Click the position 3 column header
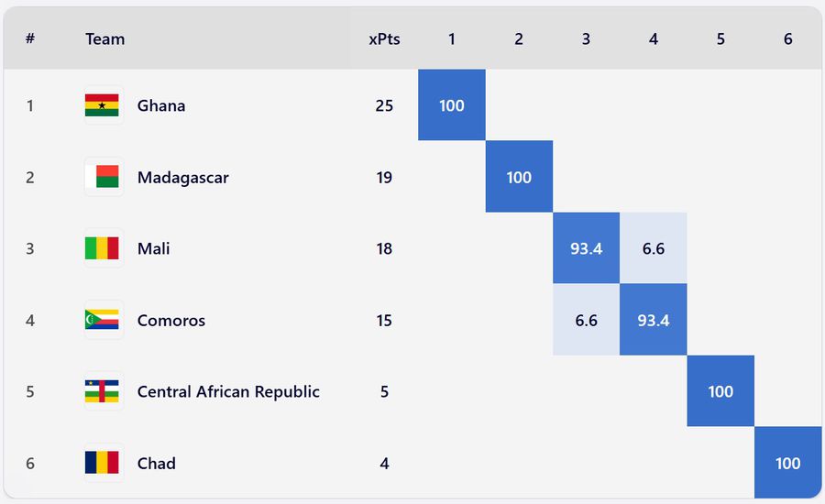The image size is (825, 504). 586,39
